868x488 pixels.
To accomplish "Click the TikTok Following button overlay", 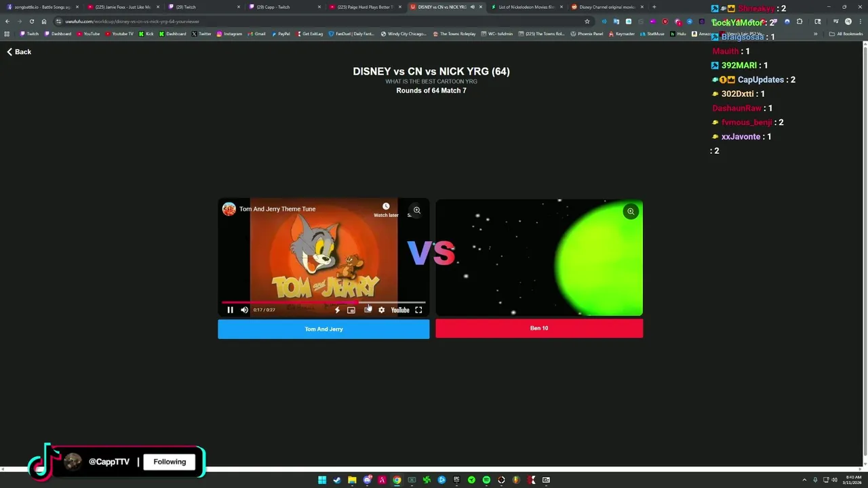I will [170, 462].
